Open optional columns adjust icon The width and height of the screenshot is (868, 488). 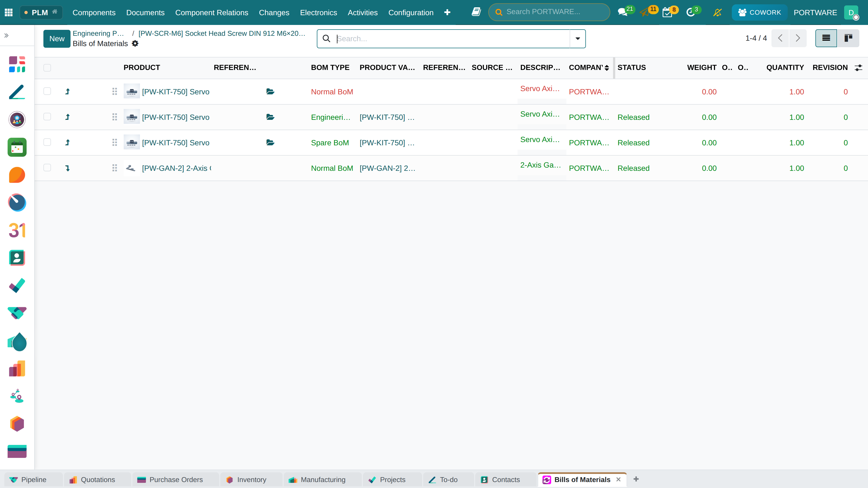(x=858, y=68)
